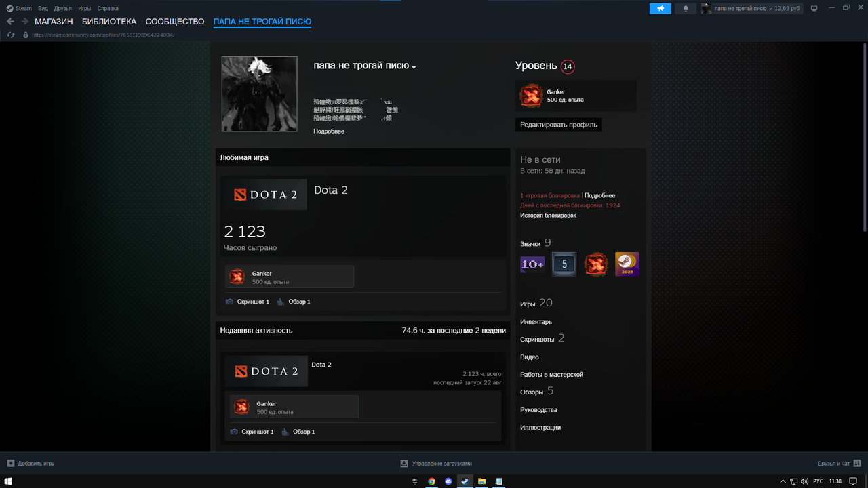Click Обзор 1 under Недавняя активность
This screenshot has height=488, width=868.
tap(298, 432)
